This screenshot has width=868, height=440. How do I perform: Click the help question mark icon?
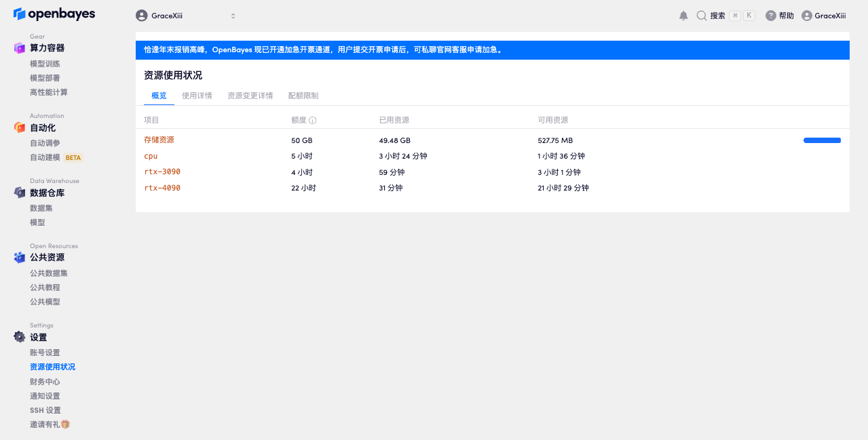771,16
